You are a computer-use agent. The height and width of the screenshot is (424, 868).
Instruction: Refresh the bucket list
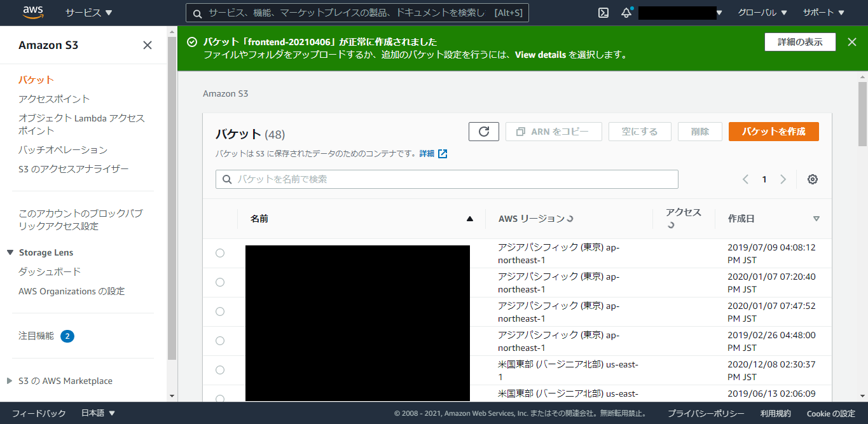pos(484,132)
